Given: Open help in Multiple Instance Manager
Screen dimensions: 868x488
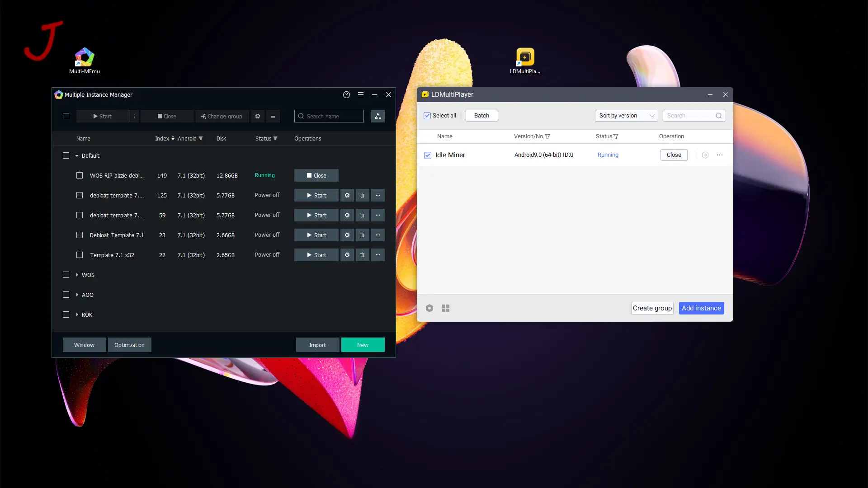Looking at the screenshot, I should [346, 94].
